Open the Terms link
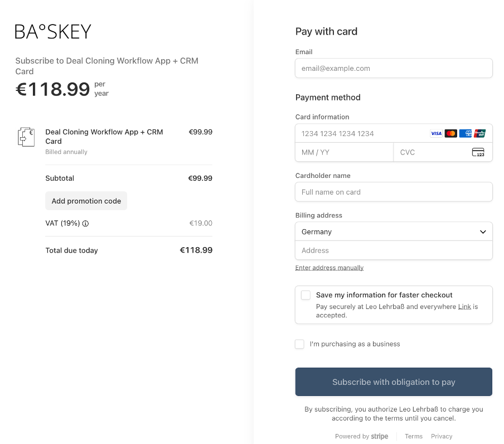Viewport: 504px width, 444px height. (x=414, y=436)
